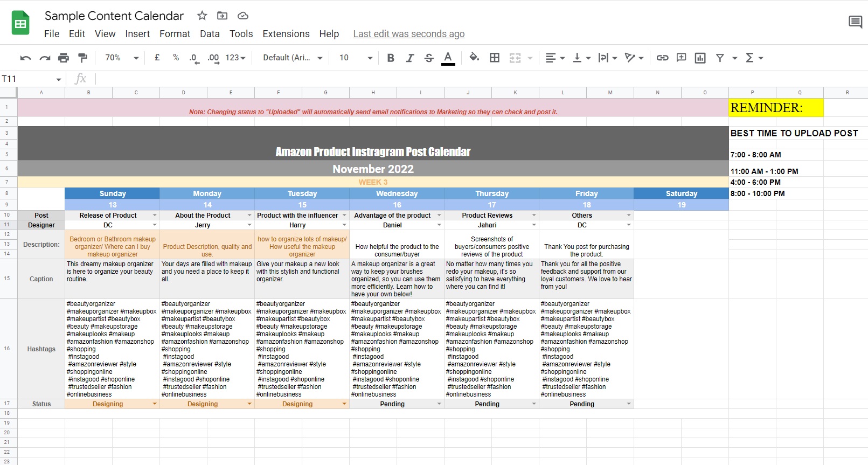Viewport: 868px width, 465px height.
Task: Open text rotation options
Action: coord(634,58)
